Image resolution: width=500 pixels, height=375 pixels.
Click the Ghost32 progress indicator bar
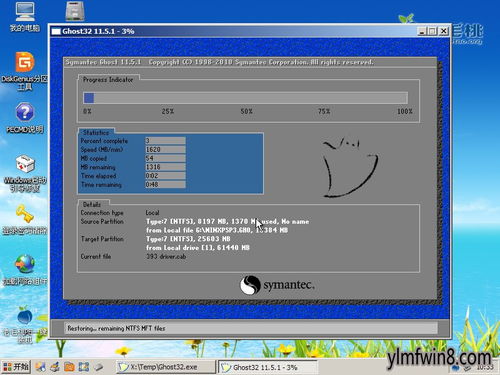(x=245, y=98)
